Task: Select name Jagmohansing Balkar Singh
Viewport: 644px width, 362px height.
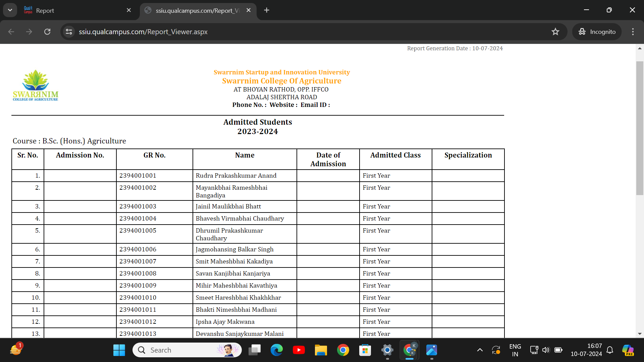Action: click(235, 249)
